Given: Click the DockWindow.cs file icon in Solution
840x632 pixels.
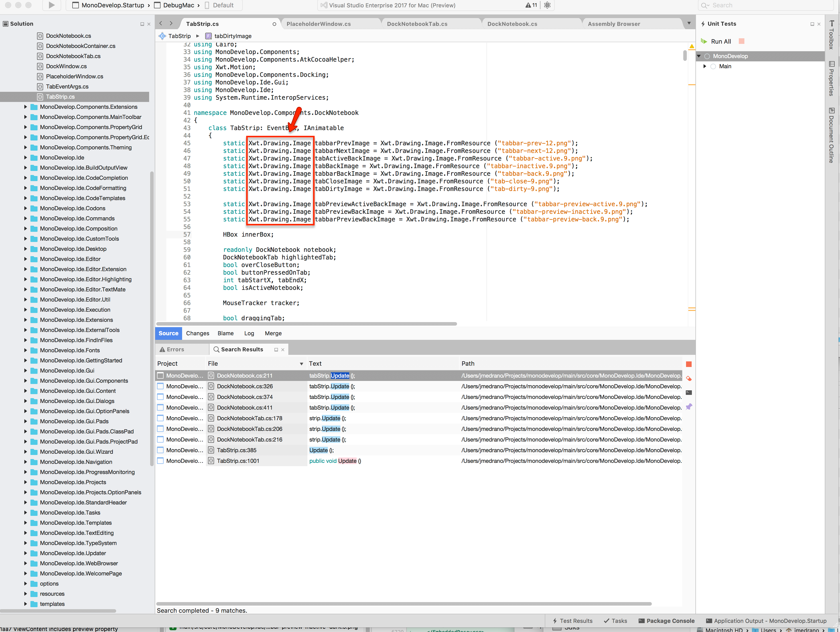Looking at the screenshot, I should point(40,66).
